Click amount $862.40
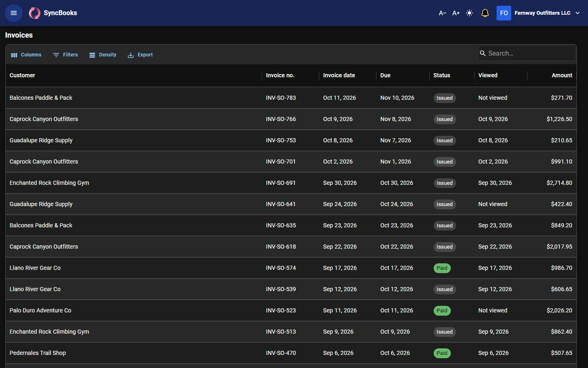 [561, 332]
